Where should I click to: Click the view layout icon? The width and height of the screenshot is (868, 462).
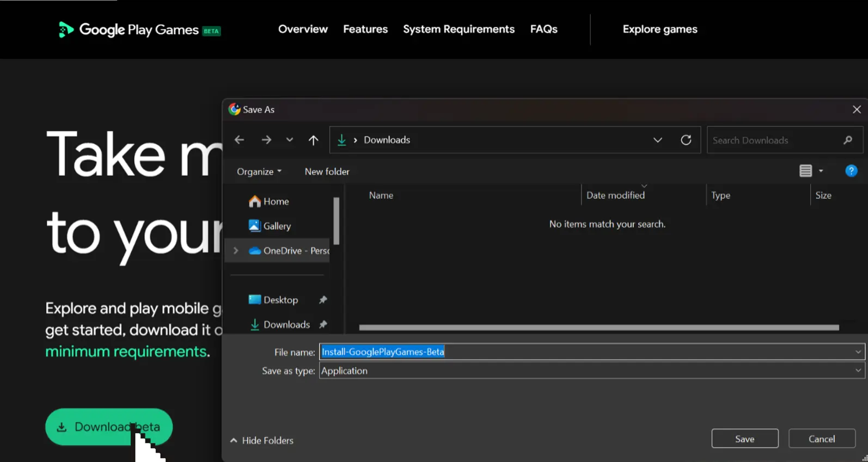pyautogui.click(x=805, y=171)
